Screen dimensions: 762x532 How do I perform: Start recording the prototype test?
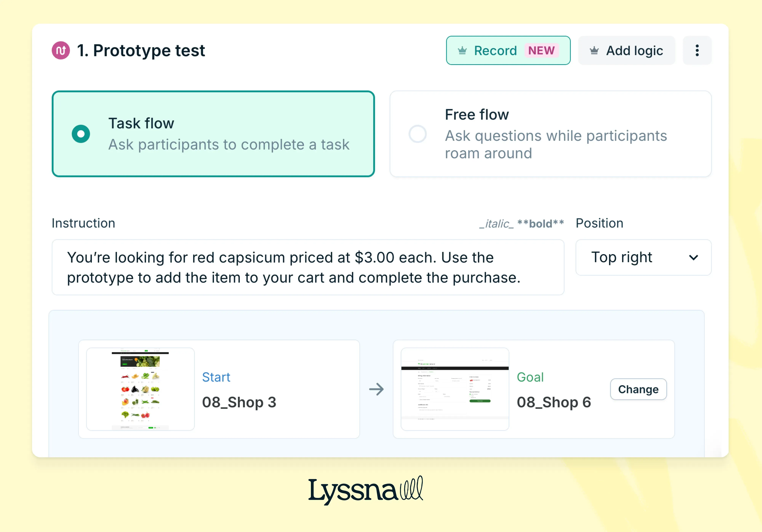tap(495, 50)
